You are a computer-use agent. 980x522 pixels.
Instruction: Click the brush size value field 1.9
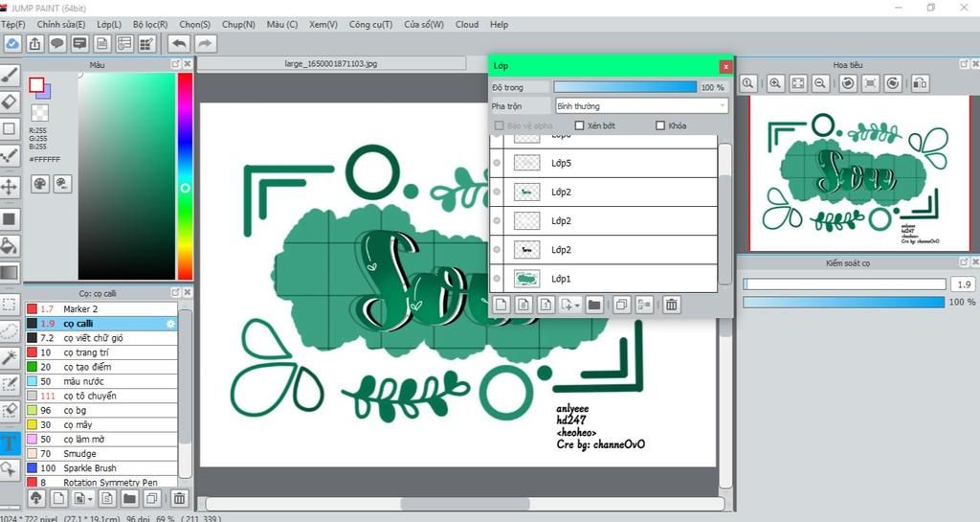[963, 284]
